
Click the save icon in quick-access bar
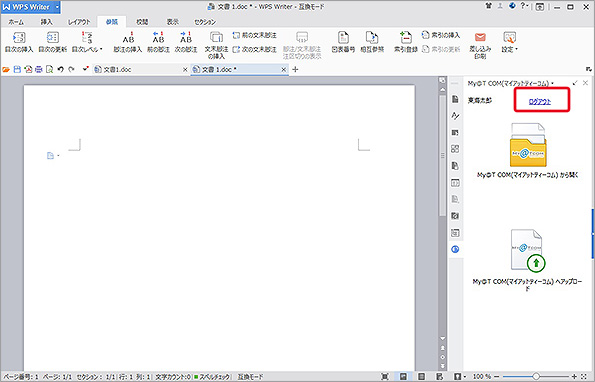coord(17,69)
